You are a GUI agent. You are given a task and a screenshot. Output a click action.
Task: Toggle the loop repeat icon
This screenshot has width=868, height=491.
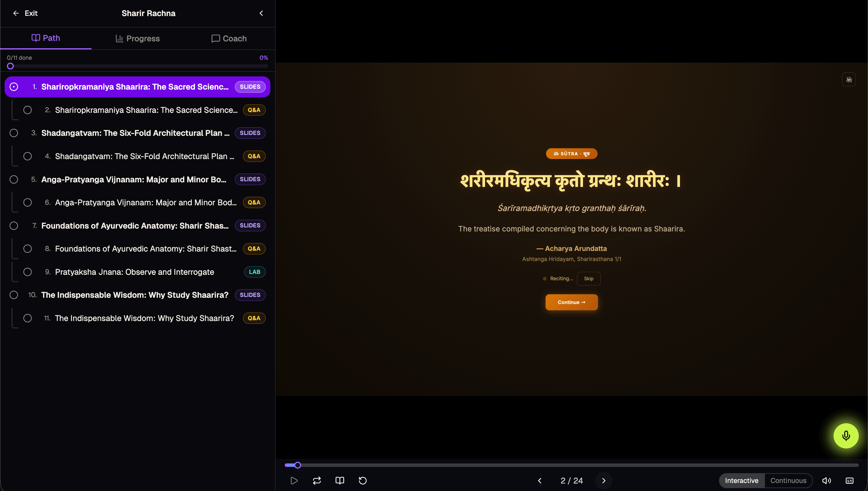317,481
